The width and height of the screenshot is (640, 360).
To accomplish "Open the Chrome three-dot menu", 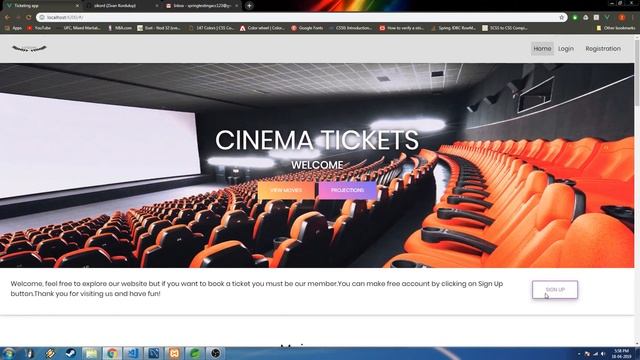I will tap(633, 17).
